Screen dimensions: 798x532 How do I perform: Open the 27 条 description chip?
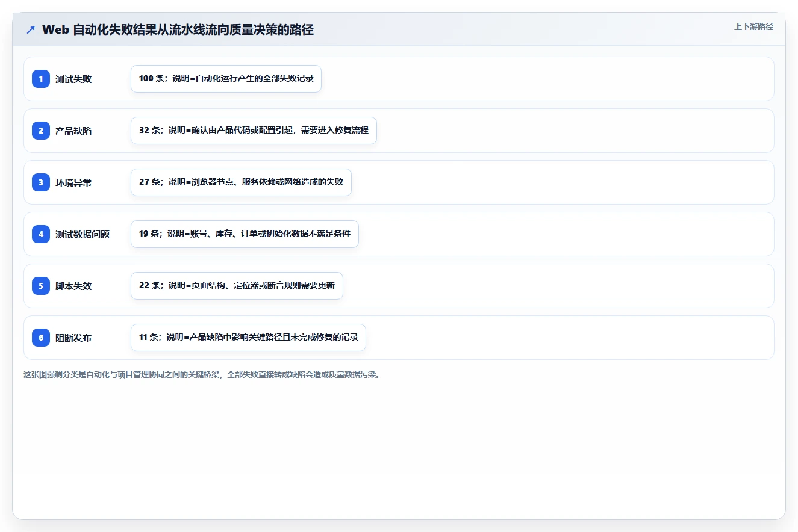pos(241,182)
